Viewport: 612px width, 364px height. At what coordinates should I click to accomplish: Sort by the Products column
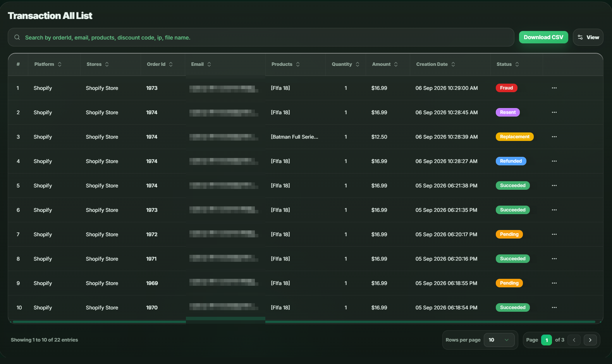click(286, 64)
